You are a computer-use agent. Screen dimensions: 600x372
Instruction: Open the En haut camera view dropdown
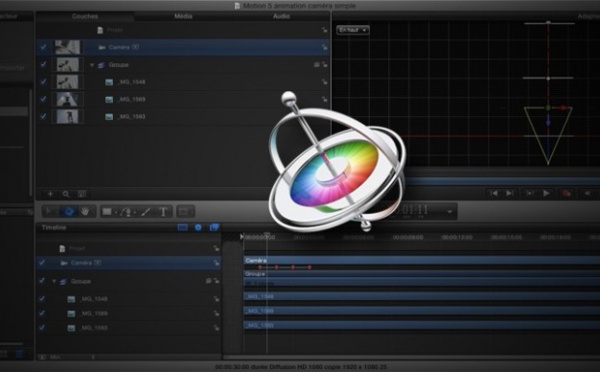[353, 30]
